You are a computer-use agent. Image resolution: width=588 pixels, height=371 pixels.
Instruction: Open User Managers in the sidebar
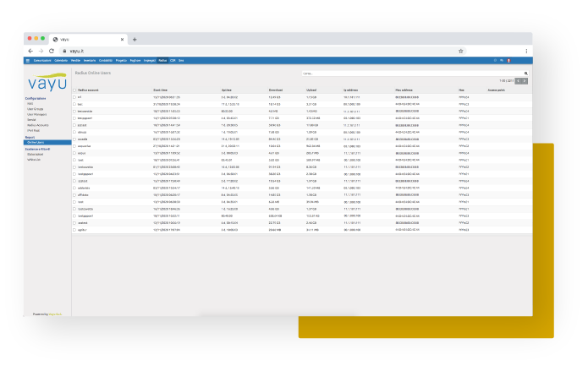point(36,115)
